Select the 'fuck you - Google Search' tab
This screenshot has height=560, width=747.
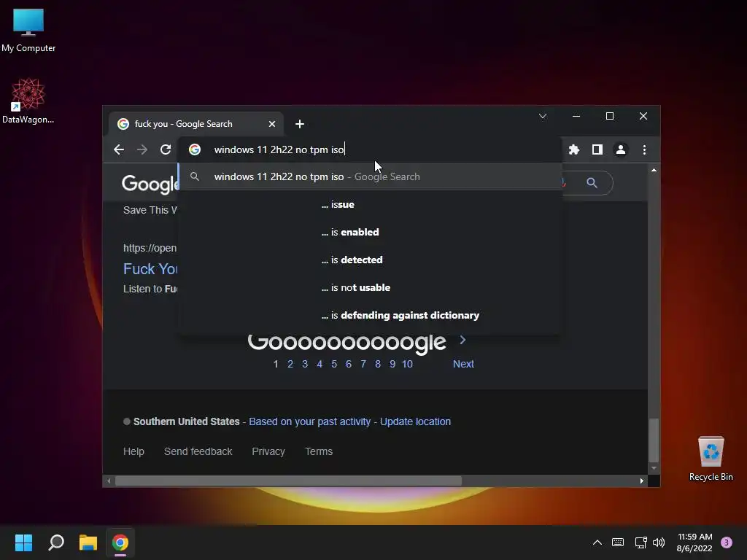[196, 124]
